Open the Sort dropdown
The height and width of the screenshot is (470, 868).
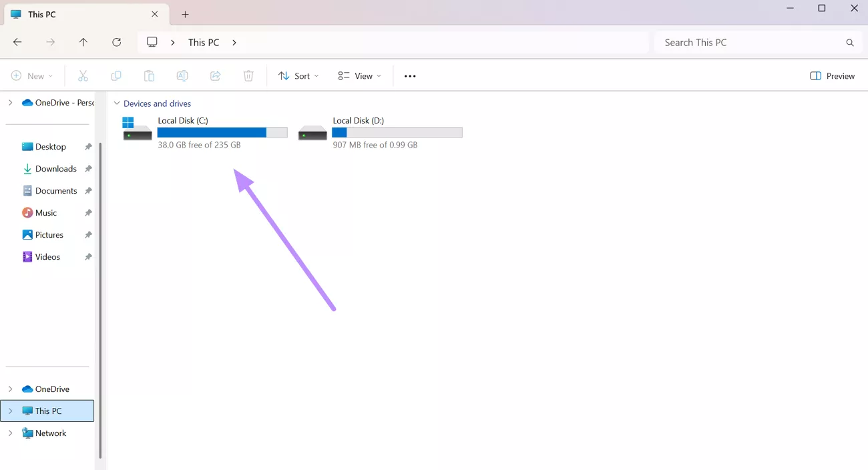(x=298, y=75)
